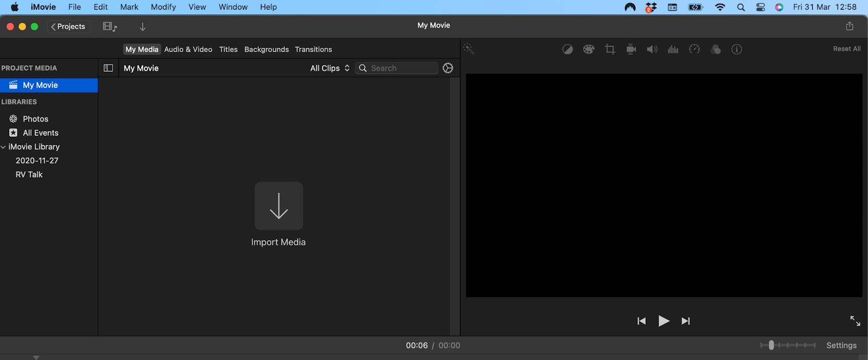The height and width of the screenshot is (360, 868).
Task: Click the battery status icon
Action: [x=695, y=7]
